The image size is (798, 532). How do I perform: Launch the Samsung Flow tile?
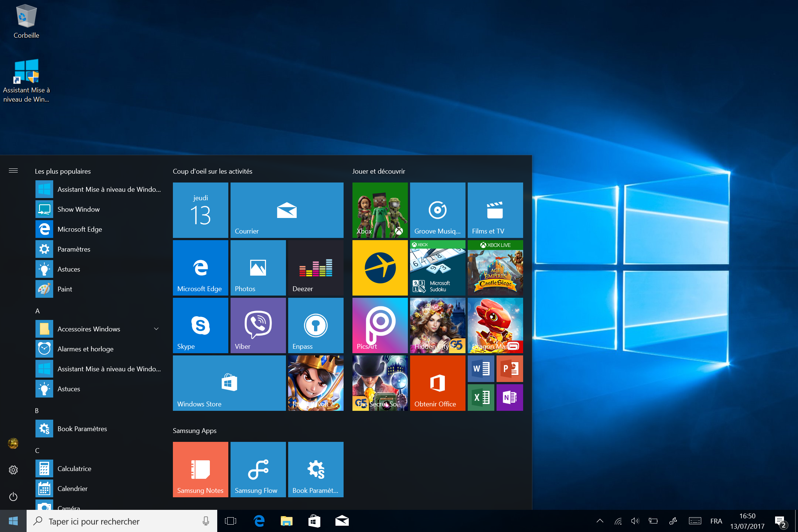pyautogui.click(x=258, y=469)
